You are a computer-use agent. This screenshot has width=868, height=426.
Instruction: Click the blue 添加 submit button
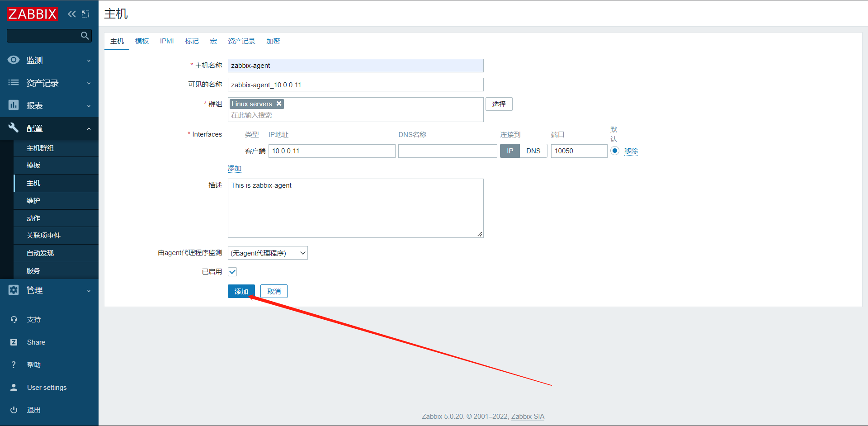point(241,291)
